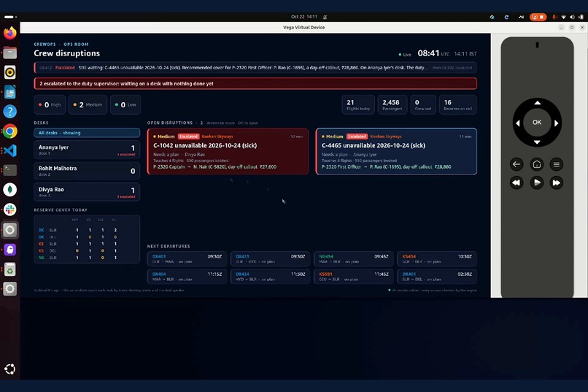
Task: Open the Files app in dock
Action: 9,53
